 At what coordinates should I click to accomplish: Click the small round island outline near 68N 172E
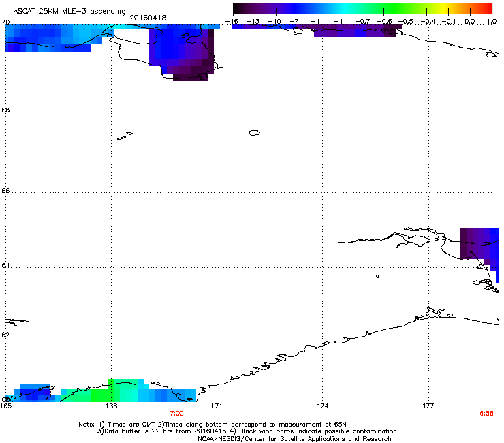point(254,132)
